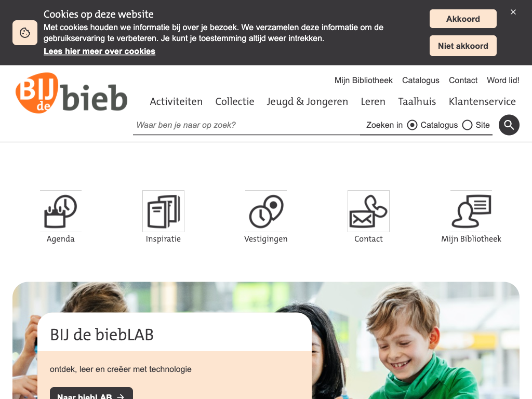Click the 'Waar ben je naar op zoek?' field
Viewport: 532px width, 399px height.
coord(246,125)
